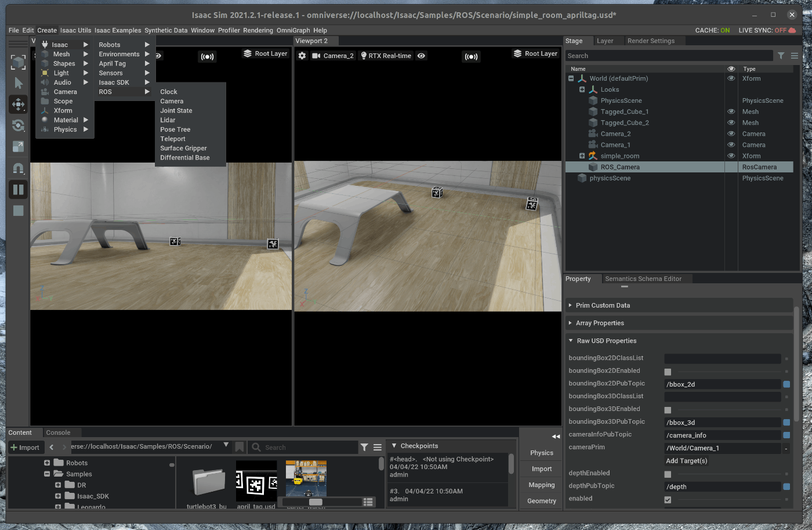The width and height of the screenshot is (812, 530).
Task: Click the Stage search field
Action: (669, 56)
